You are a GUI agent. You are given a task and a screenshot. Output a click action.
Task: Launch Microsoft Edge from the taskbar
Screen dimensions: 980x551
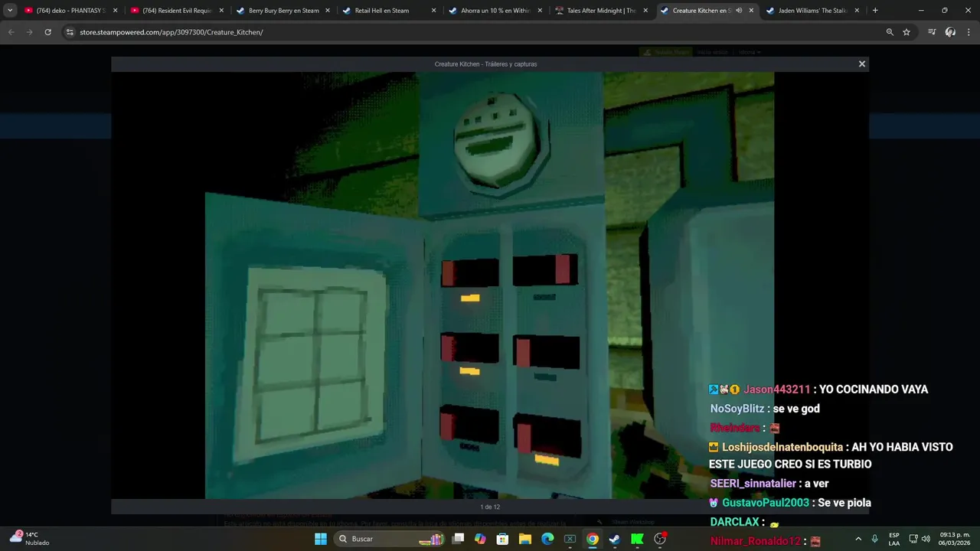(547, 539)
